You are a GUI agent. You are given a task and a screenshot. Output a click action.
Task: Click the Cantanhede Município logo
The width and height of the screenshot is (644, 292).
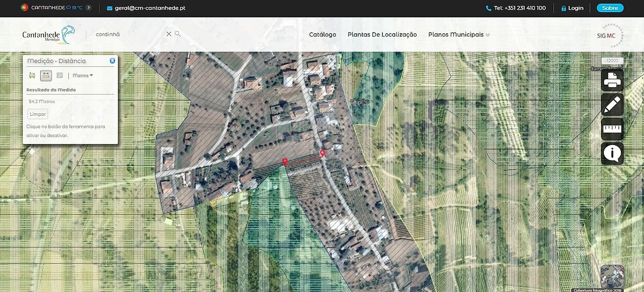click(x=48, y=34)
